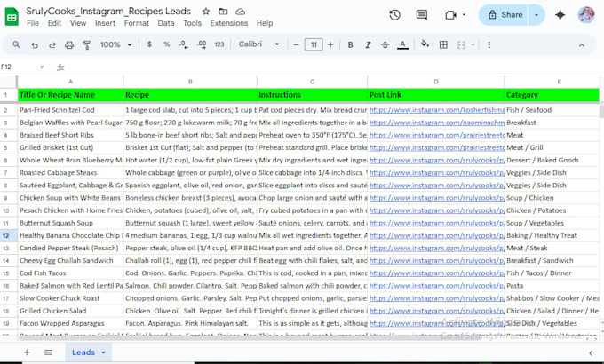Activate paint format tool
The image size is (604, 364).
(x=87, y=45)
